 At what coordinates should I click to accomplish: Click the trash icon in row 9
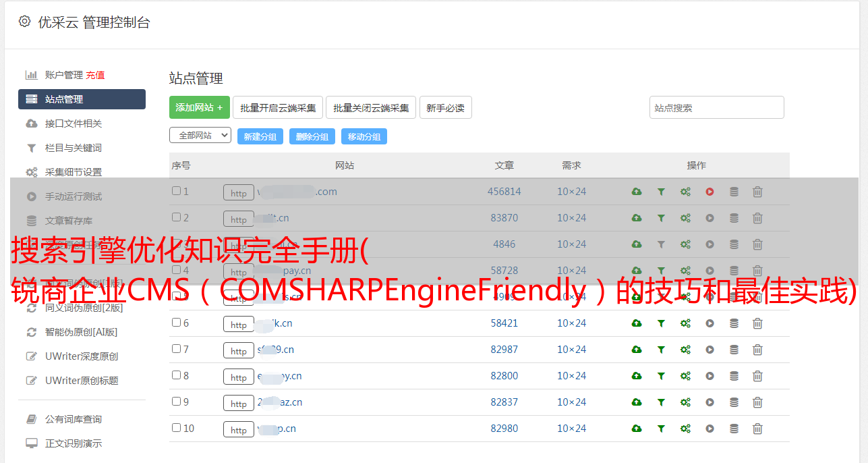[757, 402]
